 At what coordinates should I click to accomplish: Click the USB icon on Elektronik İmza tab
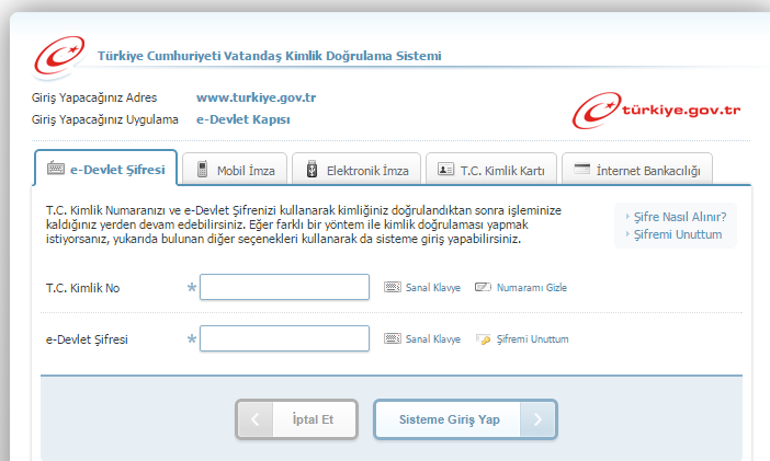311,170
